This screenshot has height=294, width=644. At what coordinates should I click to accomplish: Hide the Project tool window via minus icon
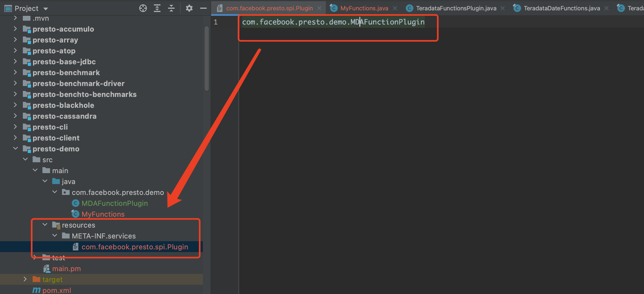203,8
